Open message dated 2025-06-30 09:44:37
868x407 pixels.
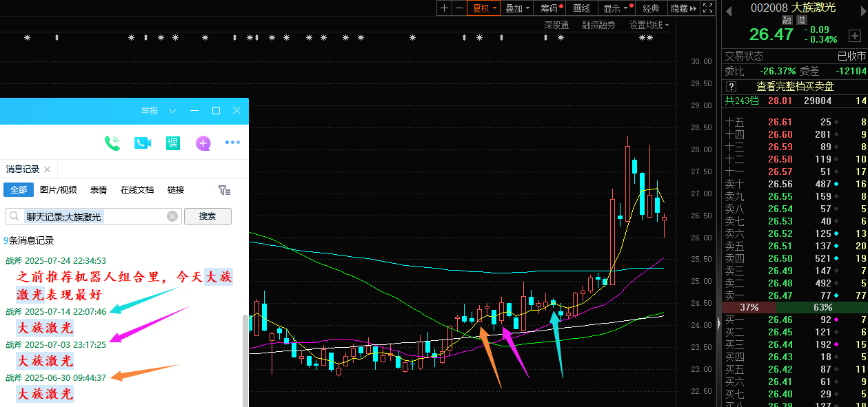tap(56, 377)
